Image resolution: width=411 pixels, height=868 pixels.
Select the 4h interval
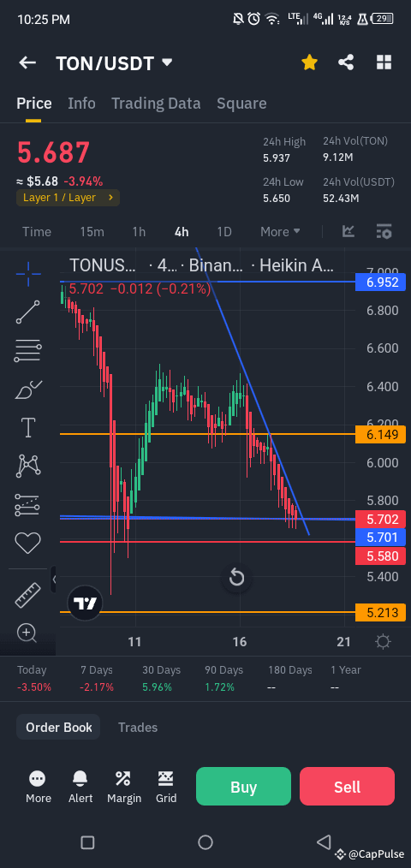(x=182, y=232)
